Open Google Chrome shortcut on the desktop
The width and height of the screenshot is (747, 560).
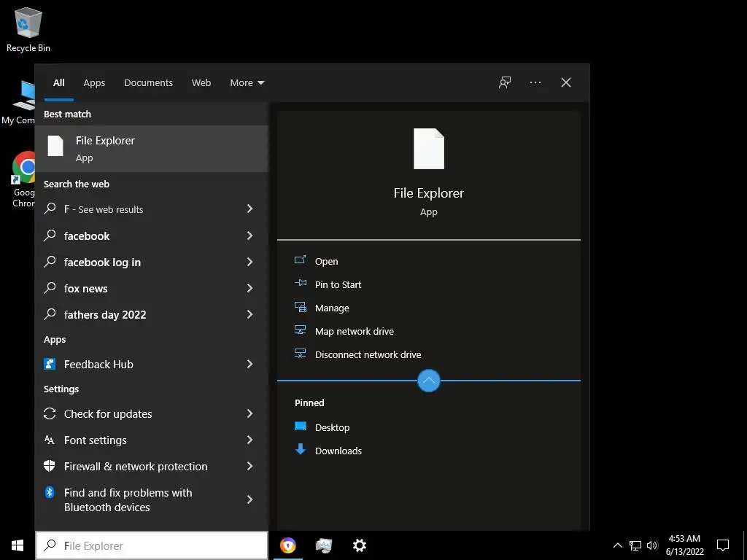point(24,179)
